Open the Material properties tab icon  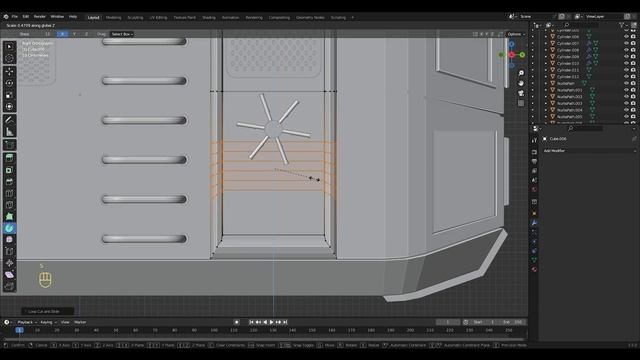pos(534,269)
